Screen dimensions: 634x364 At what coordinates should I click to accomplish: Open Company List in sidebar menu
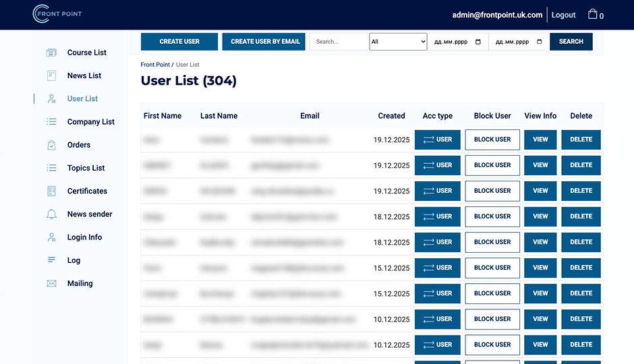coord(90,122)
